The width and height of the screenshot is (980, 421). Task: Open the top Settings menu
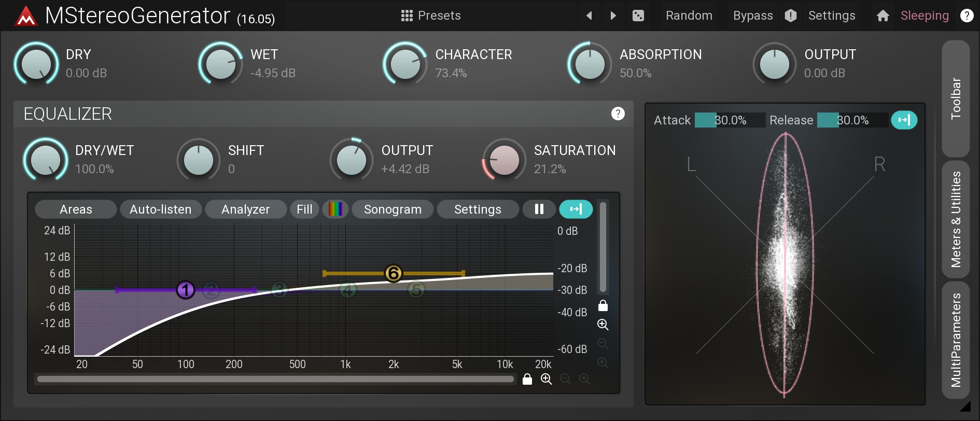point(832,16)
